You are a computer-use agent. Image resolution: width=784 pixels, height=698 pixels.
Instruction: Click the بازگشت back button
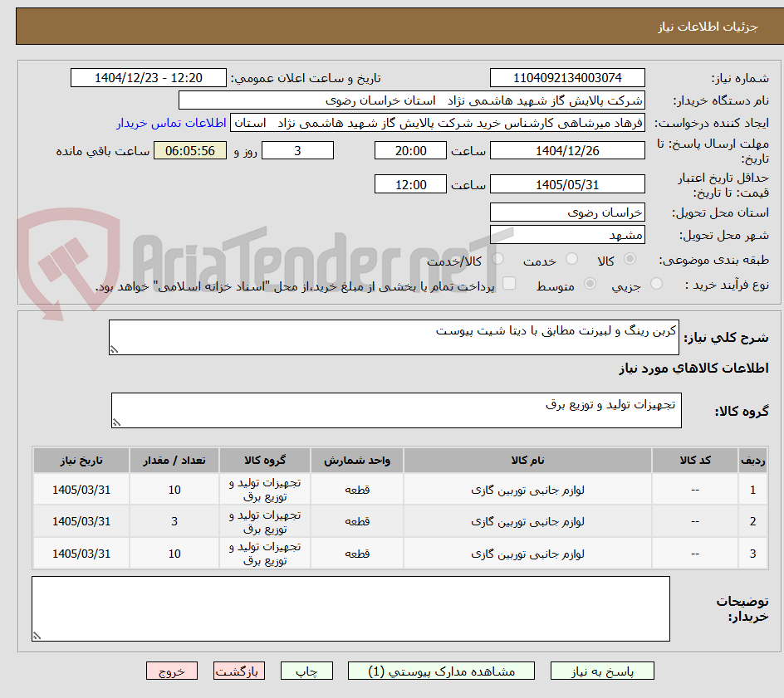[x=239, y=671]
